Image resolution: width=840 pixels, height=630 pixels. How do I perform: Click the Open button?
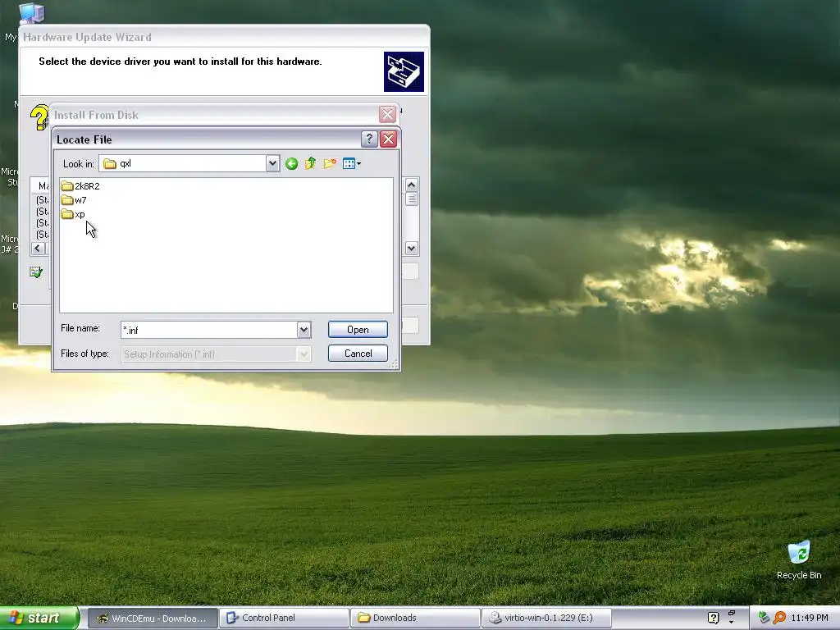tap(358, 330)
